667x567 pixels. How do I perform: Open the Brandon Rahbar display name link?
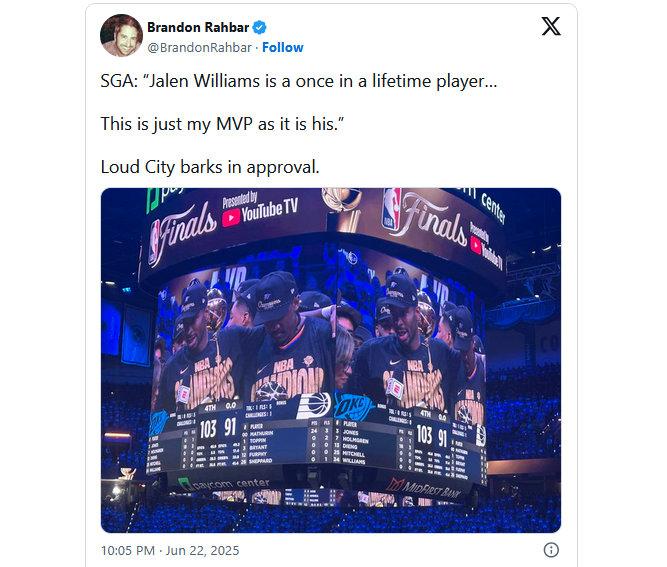(x=198, y=27)
